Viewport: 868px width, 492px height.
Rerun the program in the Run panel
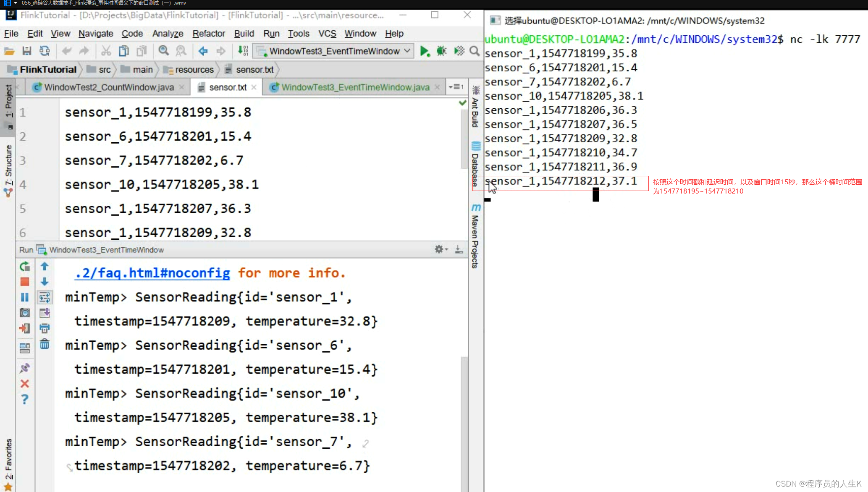(25, 267)
